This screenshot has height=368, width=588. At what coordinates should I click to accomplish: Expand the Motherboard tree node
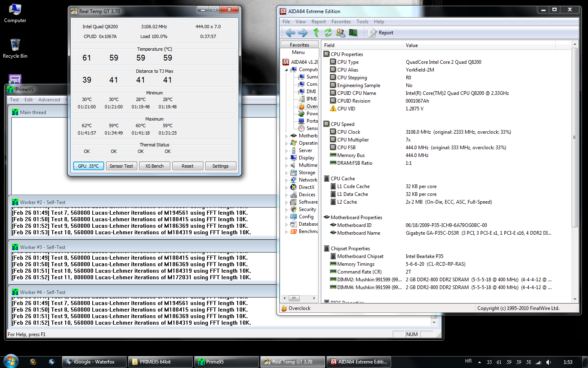click(286, 136)
